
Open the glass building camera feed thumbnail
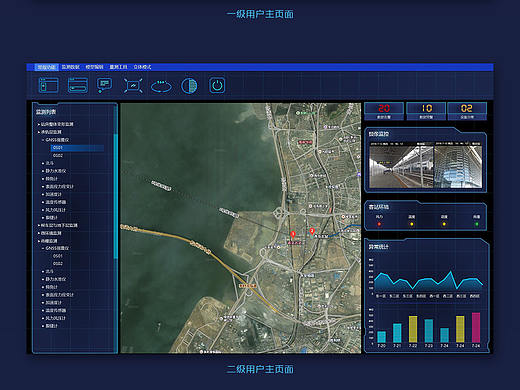coord(458,165)
